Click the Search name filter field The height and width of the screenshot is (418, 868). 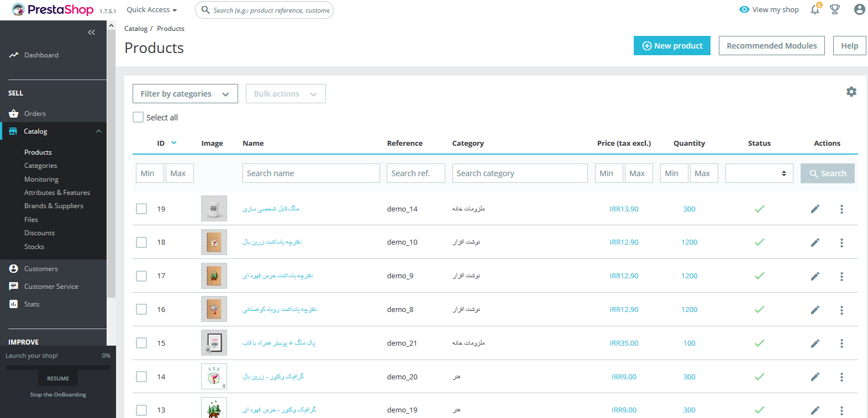tap(311, 173)
